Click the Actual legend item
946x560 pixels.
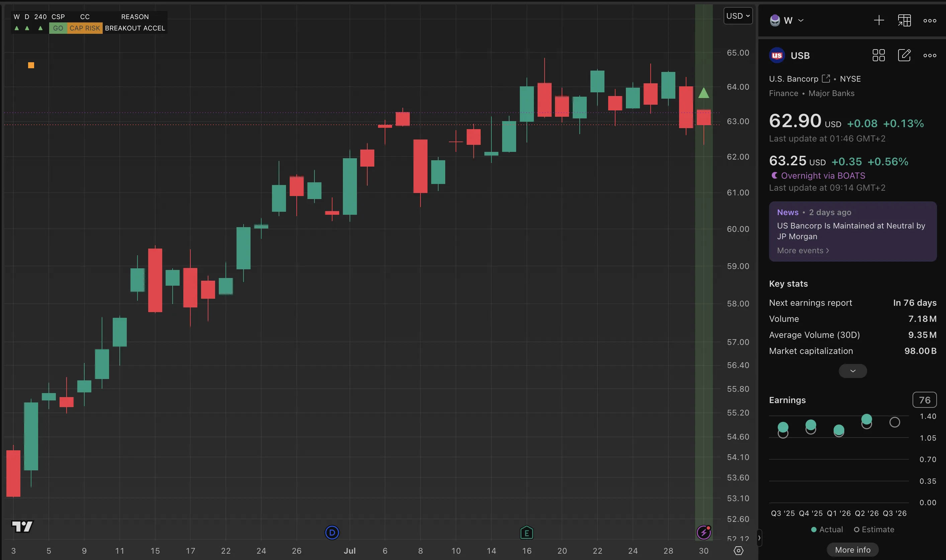pyautogui.click(x=827, y=530)
